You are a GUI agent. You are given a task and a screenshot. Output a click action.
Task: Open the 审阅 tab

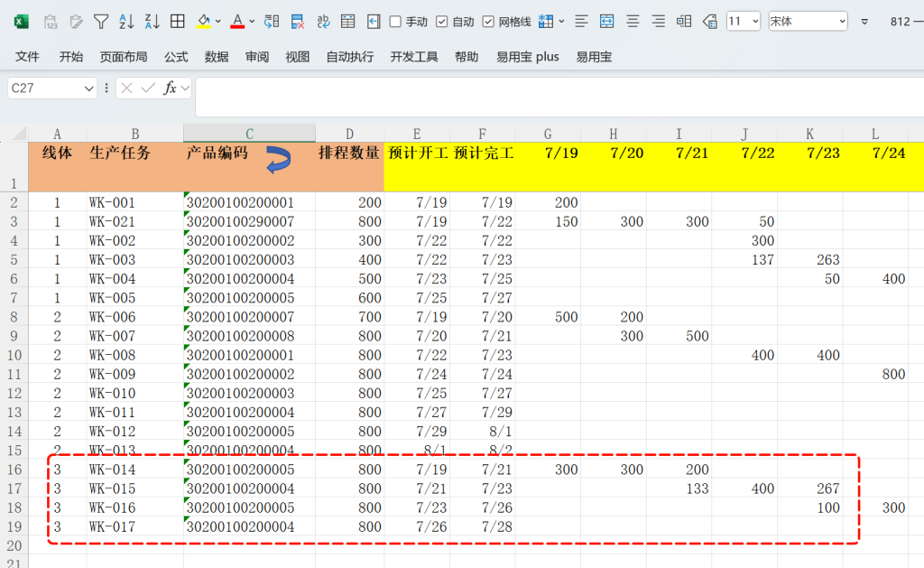point(257,57)
